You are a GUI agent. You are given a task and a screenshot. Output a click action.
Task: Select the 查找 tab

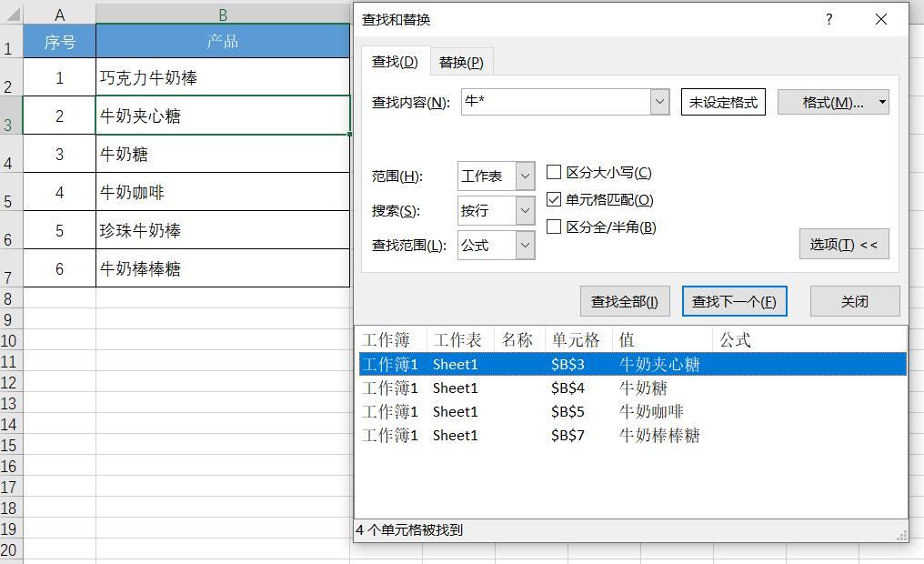[x=395, y=62]
